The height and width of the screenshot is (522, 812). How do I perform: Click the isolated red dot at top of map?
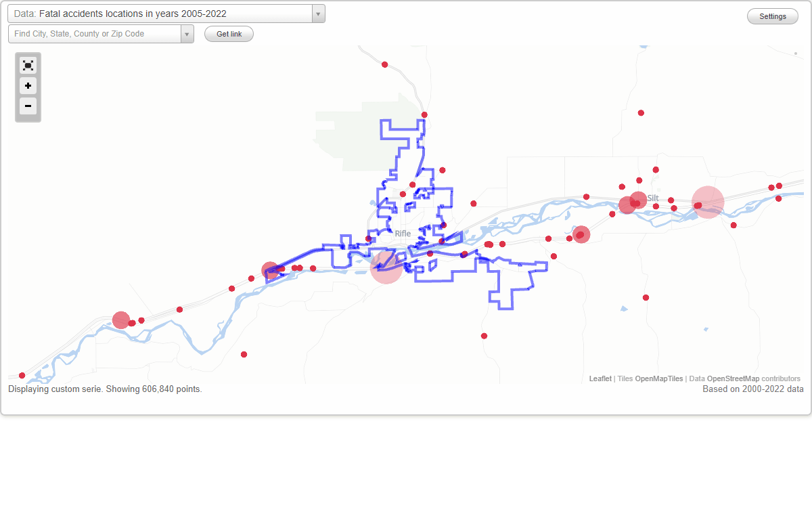coord(384,64)
